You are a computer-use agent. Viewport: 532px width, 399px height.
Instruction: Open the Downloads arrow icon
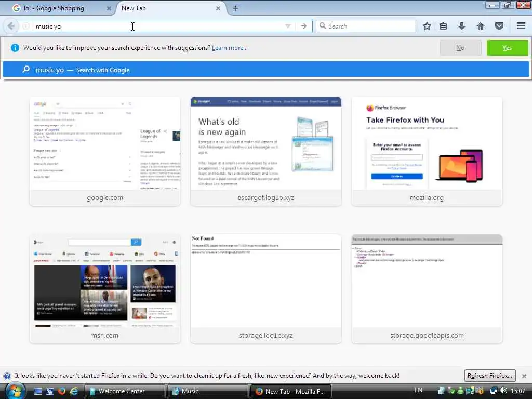[461, 26]
